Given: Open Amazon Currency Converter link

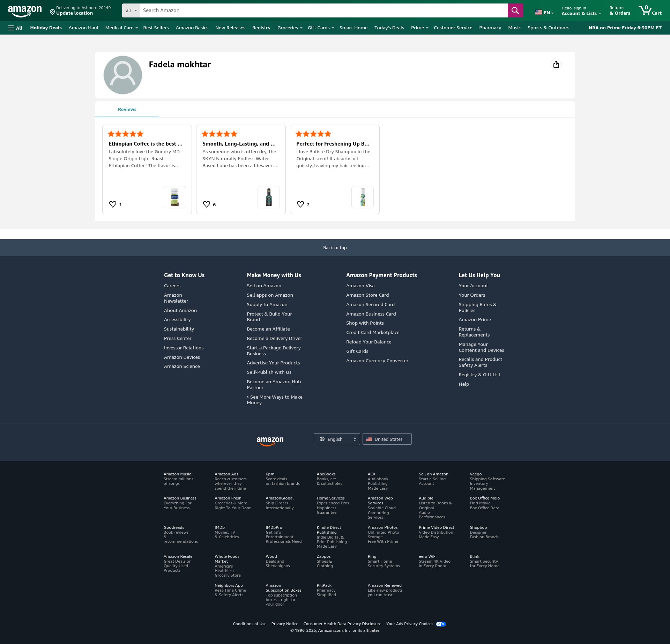Looking at the screenshot, I should [377, 361].
